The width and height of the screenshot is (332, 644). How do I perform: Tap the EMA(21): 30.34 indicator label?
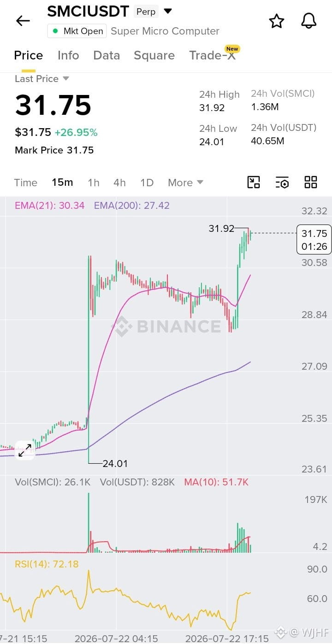click(x=49, y=206)
